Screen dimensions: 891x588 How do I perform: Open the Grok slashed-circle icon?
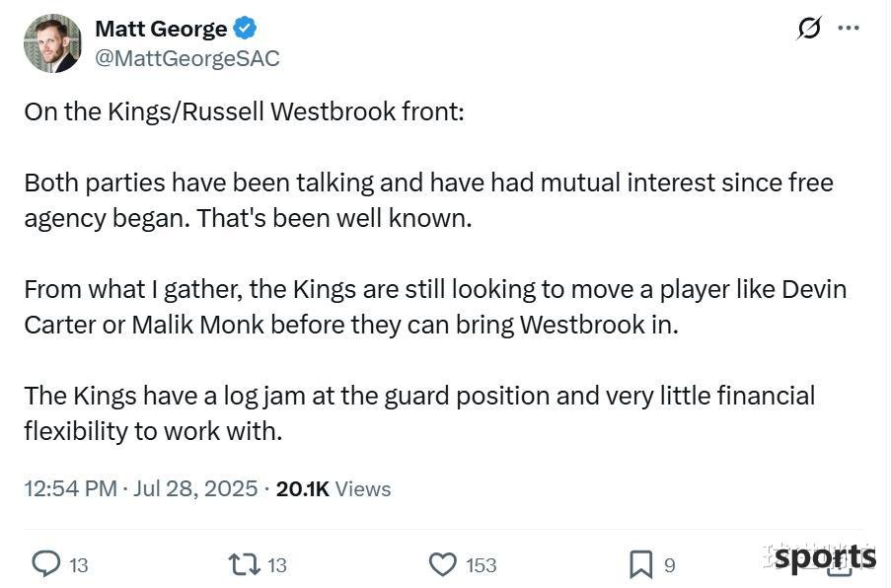tap(808, 28)
